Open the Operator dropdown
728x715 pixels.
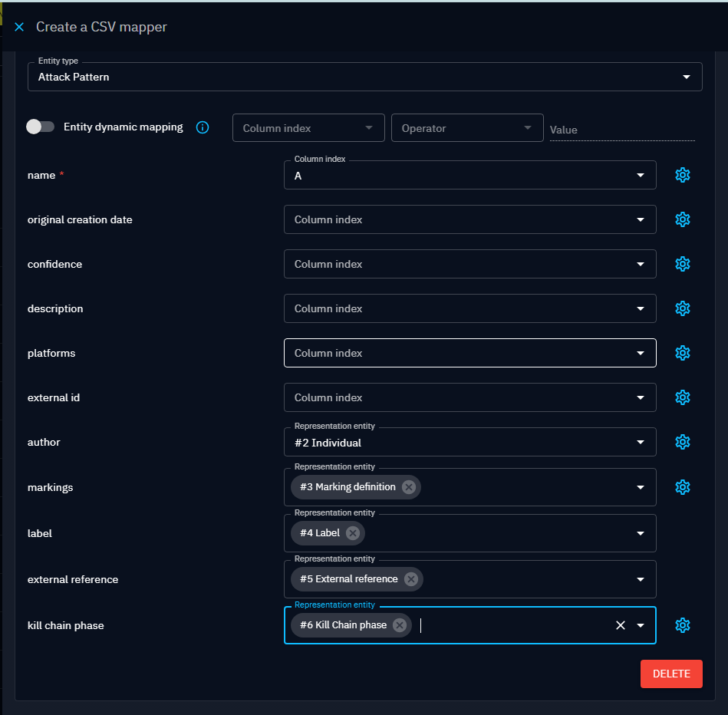[x=466, y=128]
